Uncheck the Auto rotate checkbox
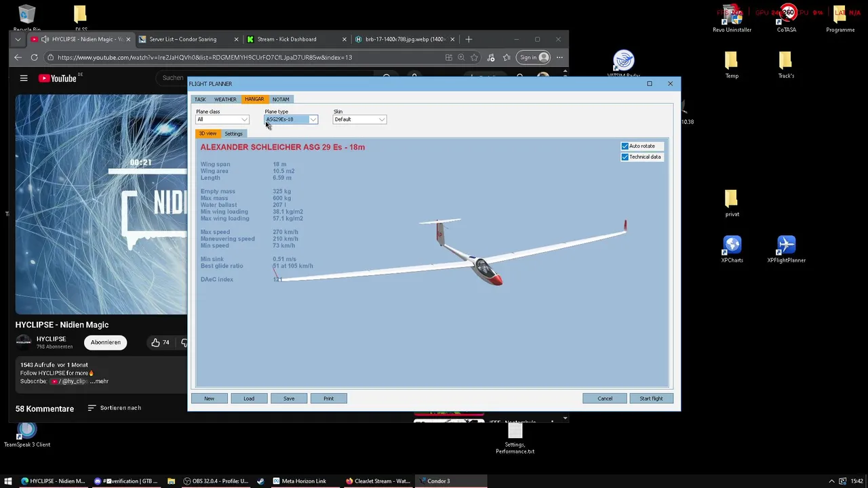This screenshot has width=868, height=488. (625, 146)
